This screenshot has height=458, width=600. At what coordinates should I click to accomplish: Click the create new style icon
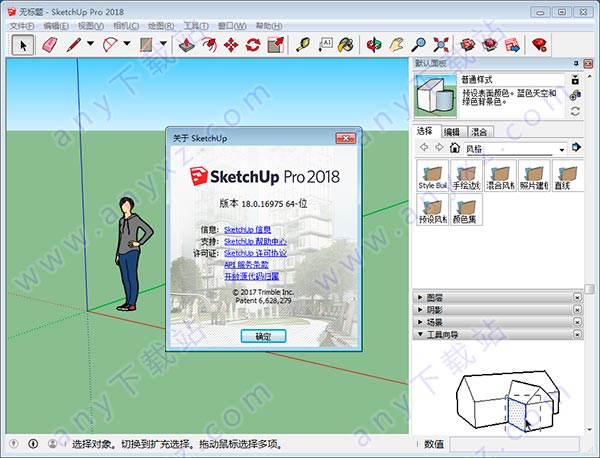(x=575, y=94)
